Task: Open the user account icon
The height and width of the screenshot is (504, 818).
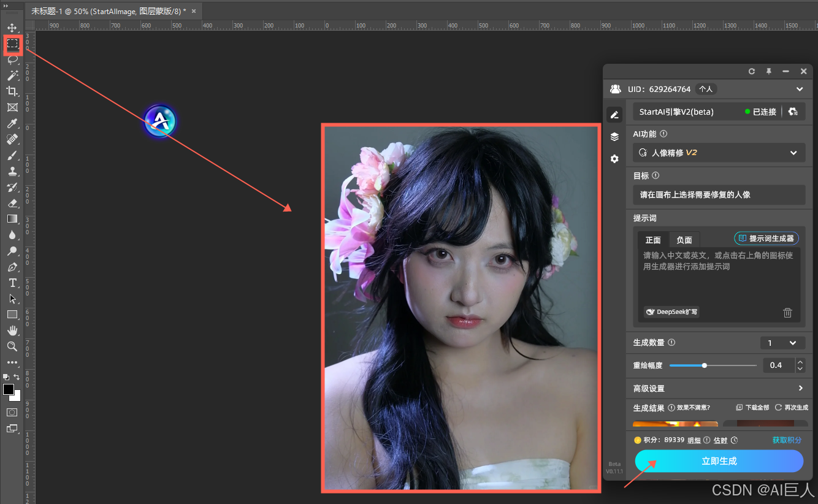Action: [615, 90]
